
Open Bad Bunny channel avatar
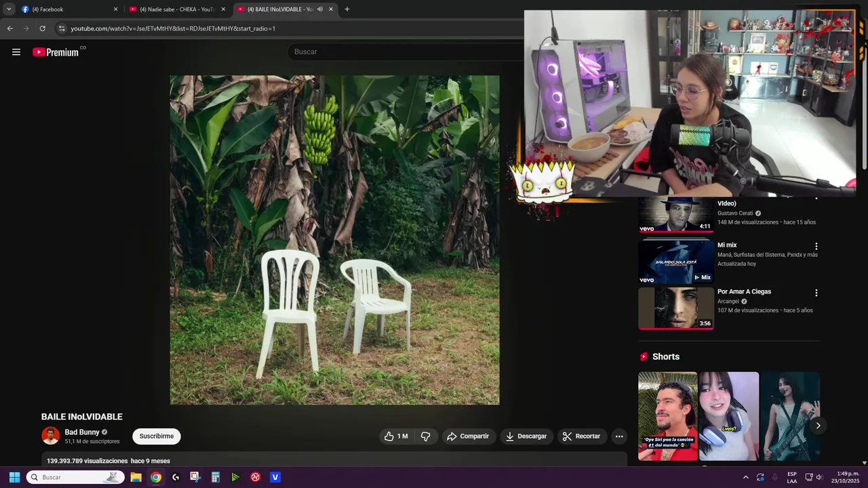(x=51, y=436)
